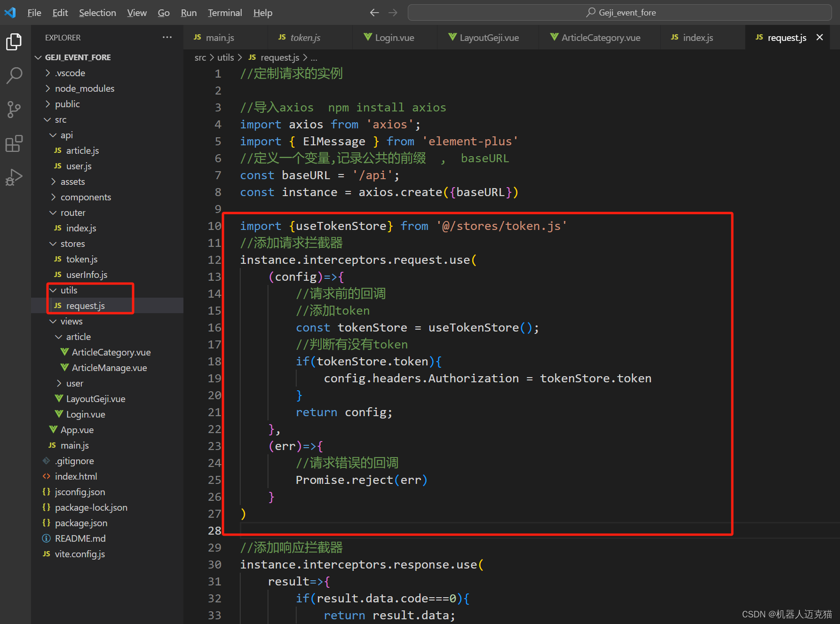840x624 pixels.
Task: Click utils in the breadcrumb path
Action: [225, 57]
